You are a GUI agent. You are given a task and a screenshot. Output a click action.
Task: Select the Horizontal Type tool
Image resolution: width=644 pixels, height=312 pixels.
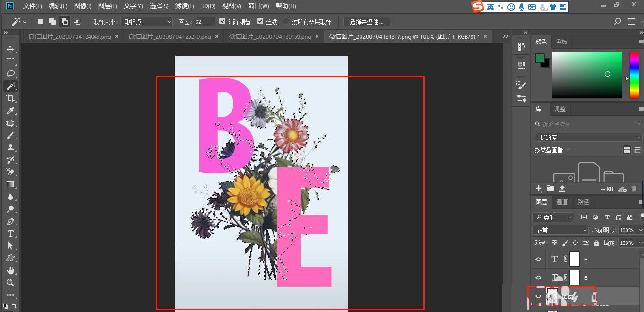pyautogui.click(x=11, y=234)
